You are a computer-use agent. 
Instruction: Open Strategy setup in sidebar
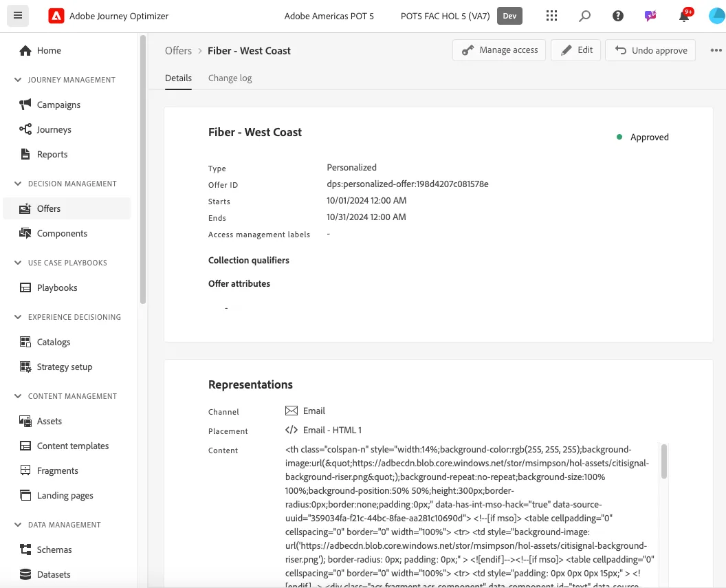tap(65, 367)
